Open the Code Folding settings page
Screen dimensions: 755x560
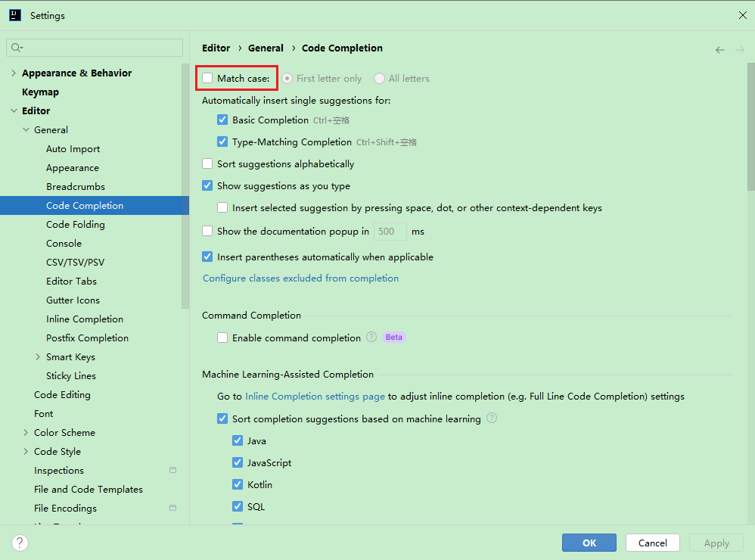(76, 225)
